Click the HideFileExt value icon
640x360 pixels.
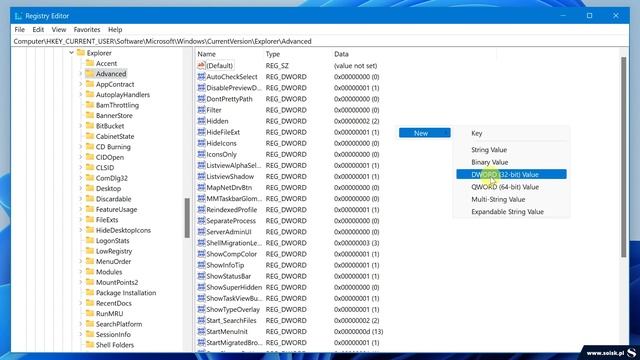[201, 132]
